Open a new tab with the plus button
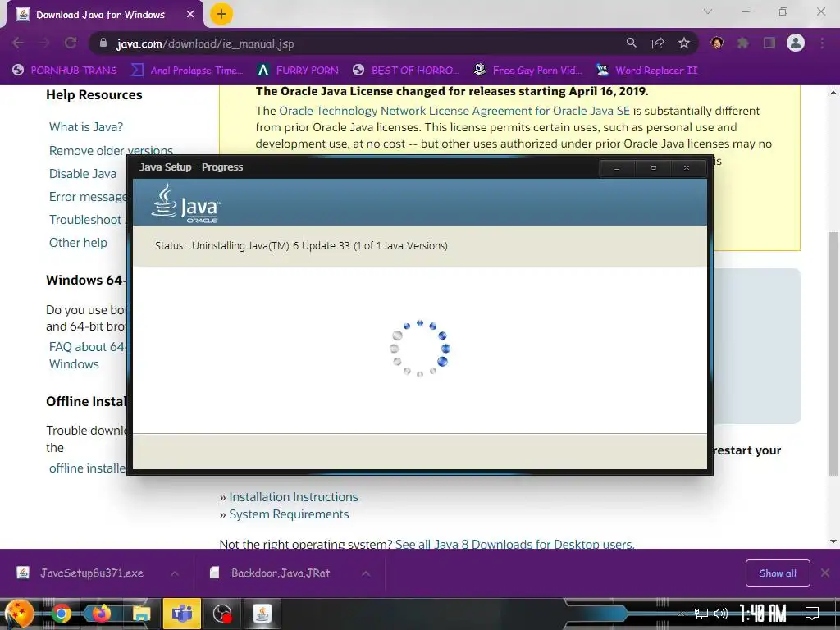This screenshot has width=840, height=630. (x=221, y=14)
